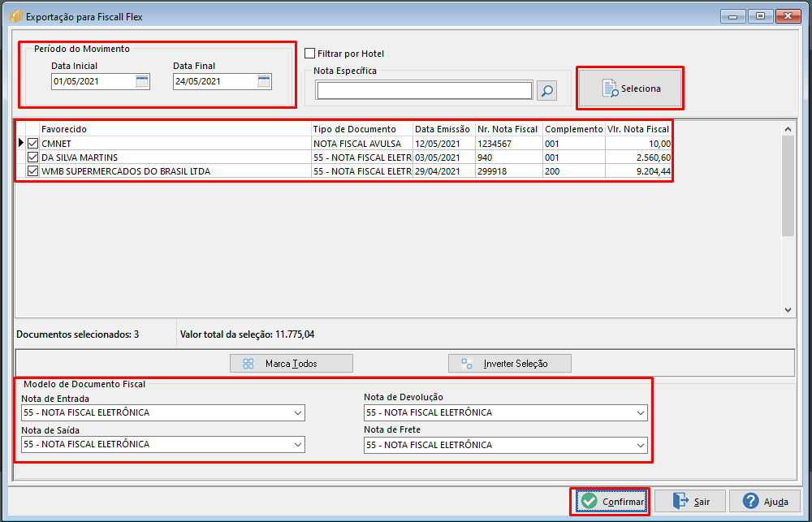This screenshot has width=812, height=522.
Task: Uncheck the CMNET row checkbox
Action: point(32,144)
